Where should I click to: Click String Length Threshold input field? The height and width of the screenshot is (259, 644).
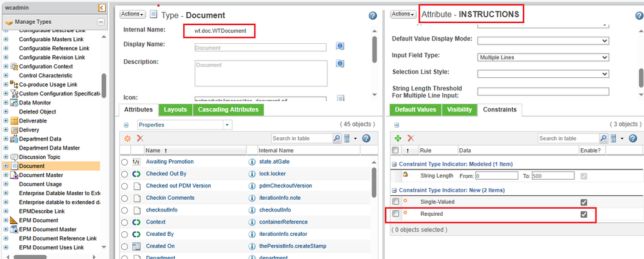click(x=543, y=91)
